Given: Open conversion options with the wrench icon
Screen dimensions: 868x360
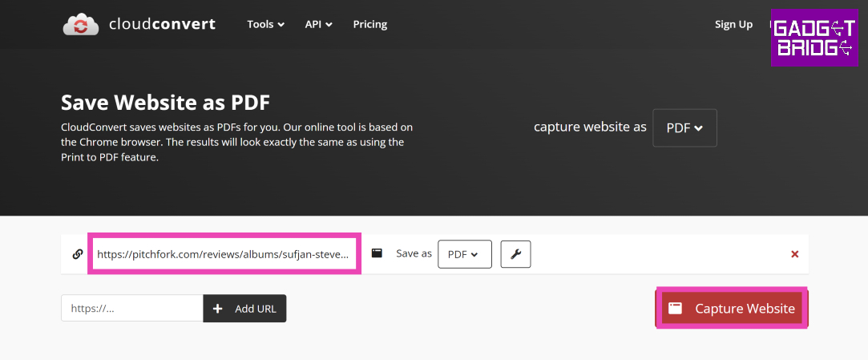Looking at the screenshot, I should click(x=515, y=254).
